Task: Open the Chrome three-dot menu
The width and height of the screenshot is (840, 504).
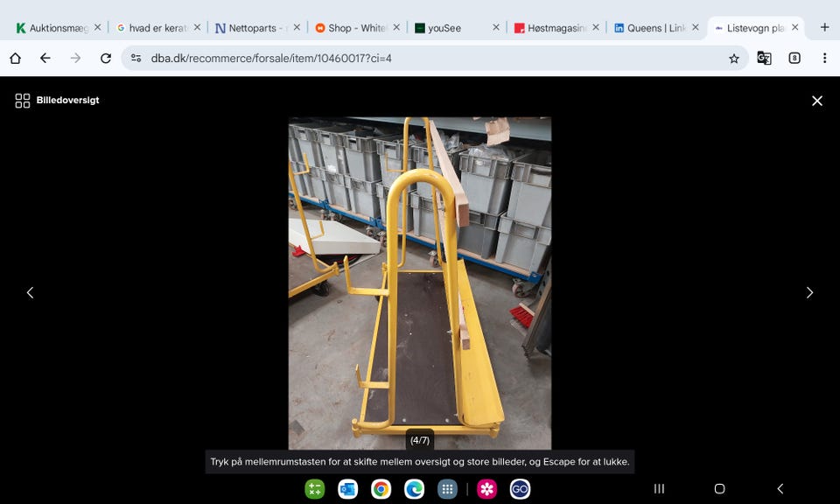Action: click(824, 59)
